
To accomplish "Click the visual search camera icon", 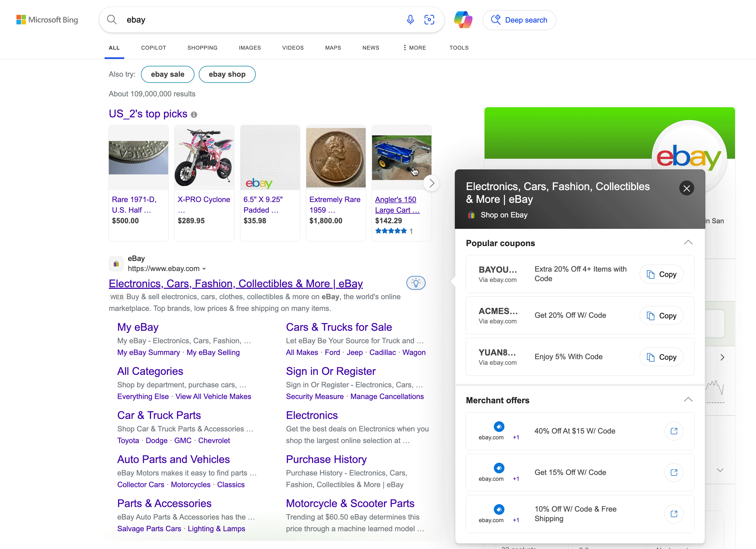I will point(429,20).
